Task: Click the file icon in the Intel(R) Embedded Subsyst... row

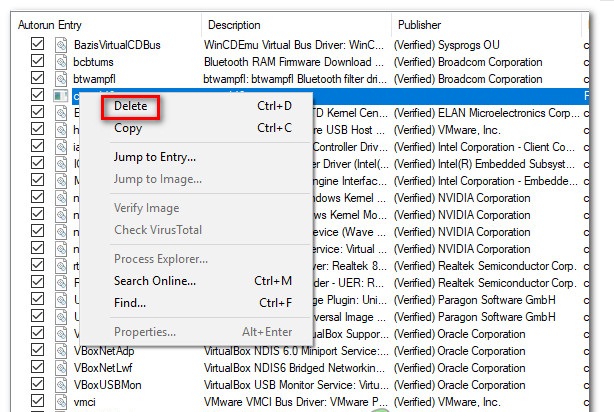Action: coord(61,164)
